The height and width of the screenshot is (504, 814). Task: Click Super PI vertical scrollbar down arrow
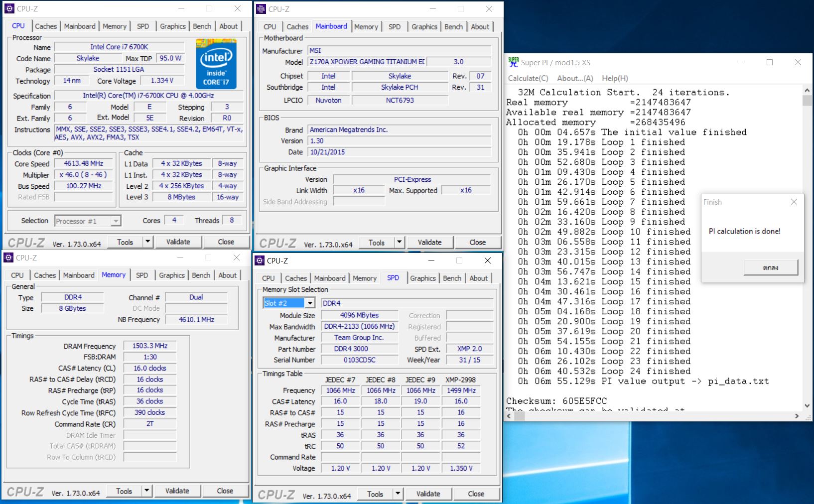click(x=807, y=405)
